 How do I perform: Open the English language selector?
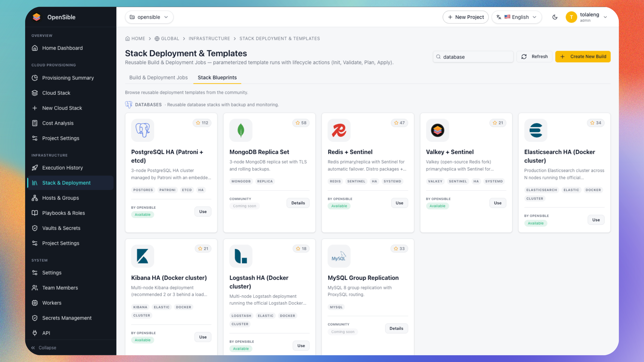coord(517,17)
